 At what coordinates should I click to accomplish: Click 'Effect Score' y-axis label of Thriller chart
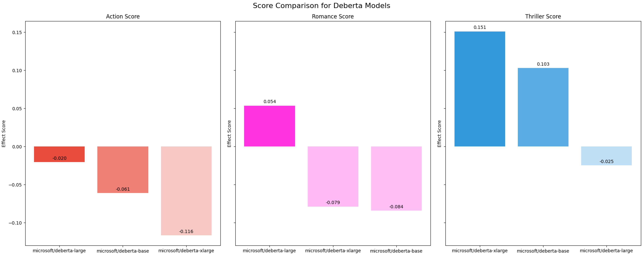[439, 134]
